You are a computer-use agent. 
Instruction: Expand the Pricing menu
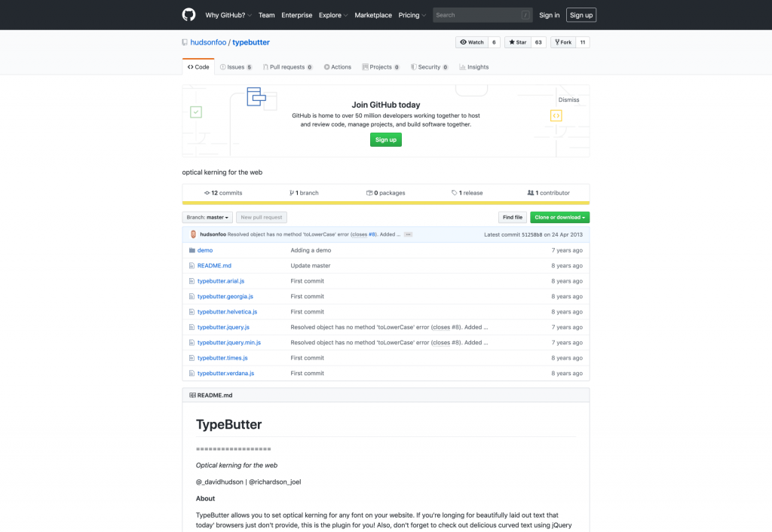[x=412, y=15]
